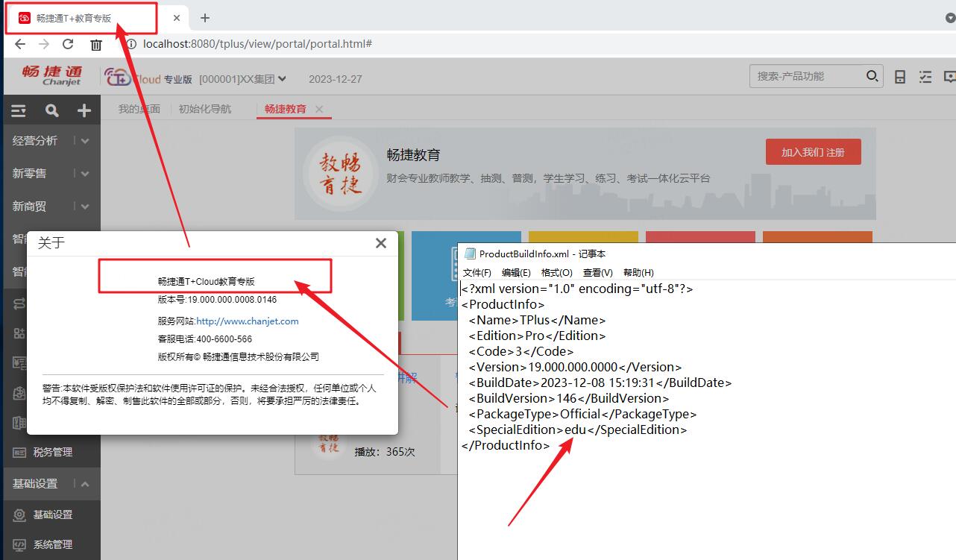Viewport: 956px width, 560px height.
Task: Open a new browser tab
Action: (x=205, y=18)
